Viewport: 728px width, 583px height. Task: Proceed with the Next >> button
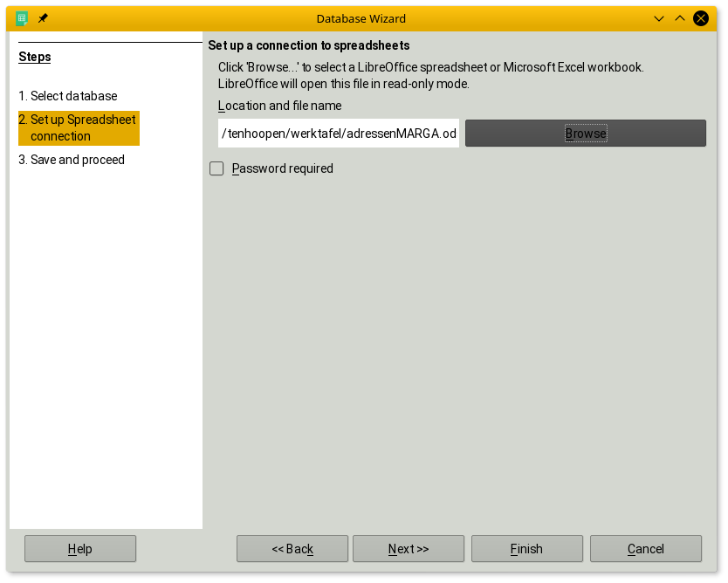click(x=409, y=549)
